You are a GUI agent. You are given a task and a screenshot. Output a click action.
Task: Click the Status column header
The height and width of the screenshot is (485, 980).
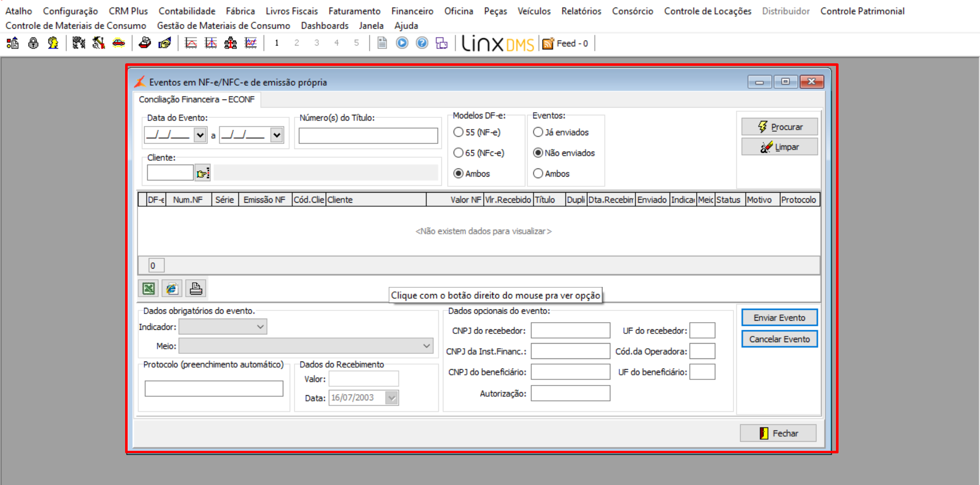(x=730, y=200)
